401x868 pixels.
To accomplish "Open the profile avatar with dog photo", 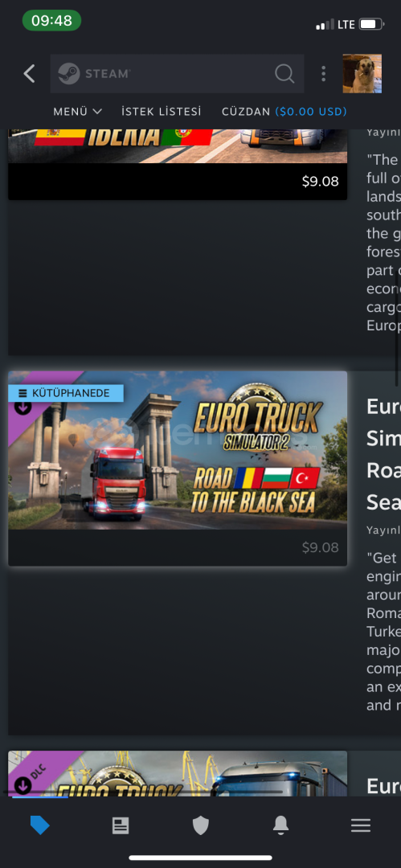I will (362, 74).
